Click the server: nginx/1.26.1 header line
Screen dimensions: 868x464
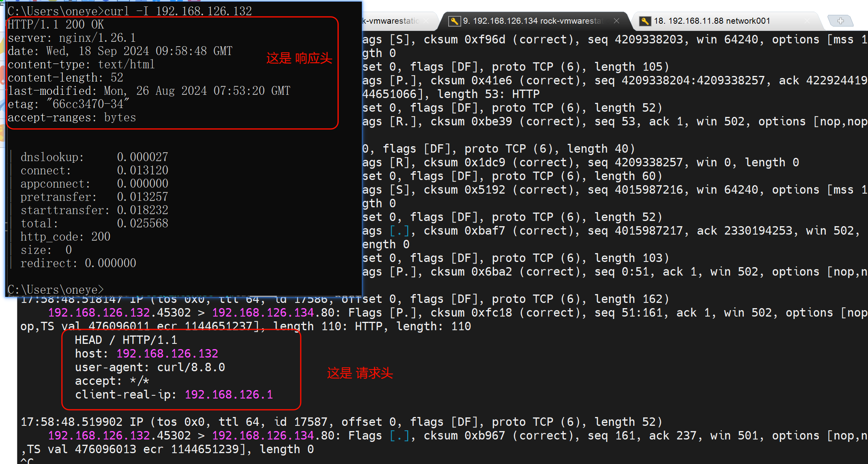tap(72, 38)
